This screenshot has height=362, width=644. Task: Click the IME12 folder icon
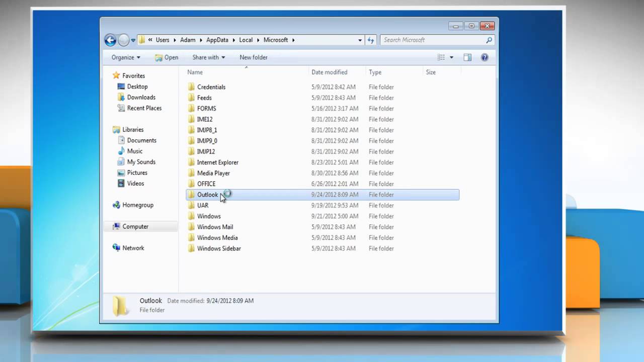[x=191, y=119]
